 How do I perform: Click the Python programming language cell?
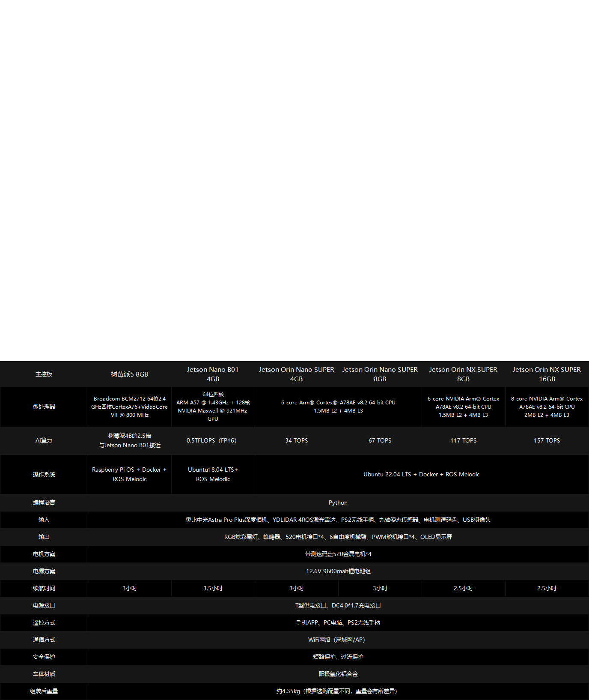(338, 503)
